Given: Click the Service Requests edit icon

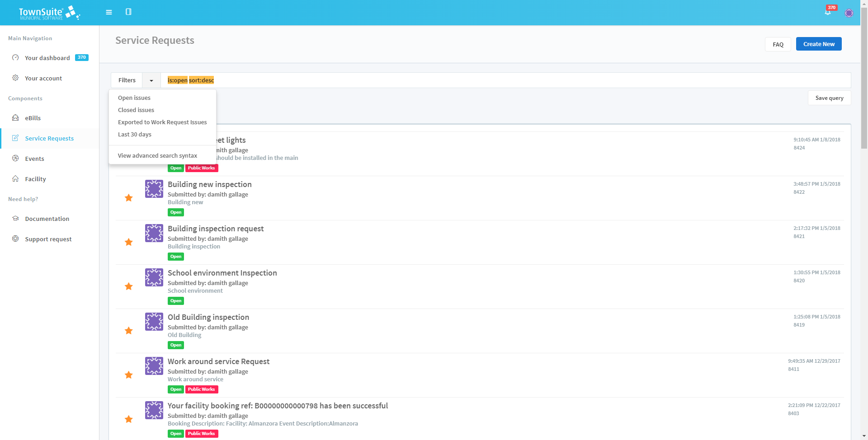Looking at the screenshot, I should 15,138.
